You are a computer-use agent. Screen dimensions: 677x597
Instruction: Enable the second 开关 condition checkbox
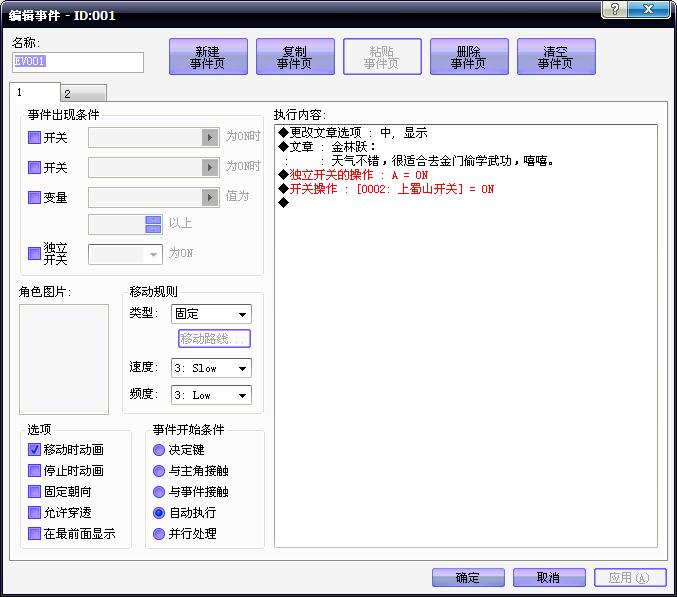point(34,167)
